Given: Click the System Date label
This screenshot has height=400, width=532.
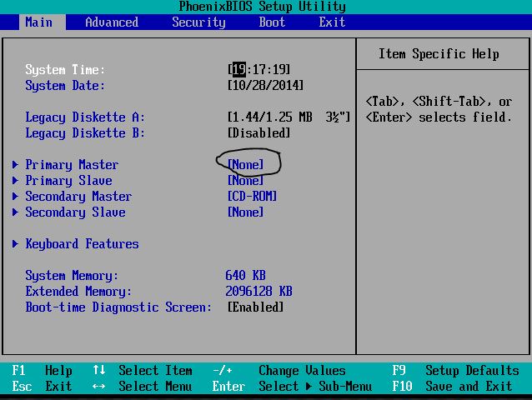Looking at the screenshot, I should pyautogui.click(x=65, y=86).
